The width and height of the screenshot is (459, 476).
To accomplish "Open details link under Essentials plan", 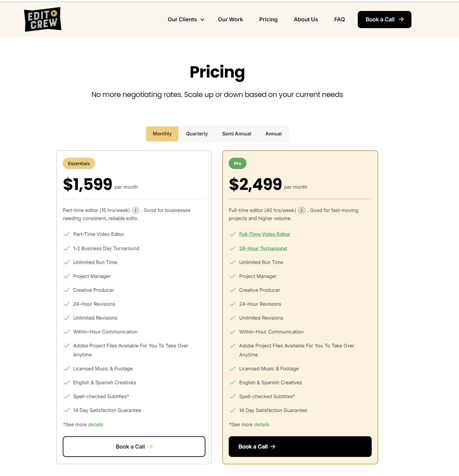I will (96, 425).
